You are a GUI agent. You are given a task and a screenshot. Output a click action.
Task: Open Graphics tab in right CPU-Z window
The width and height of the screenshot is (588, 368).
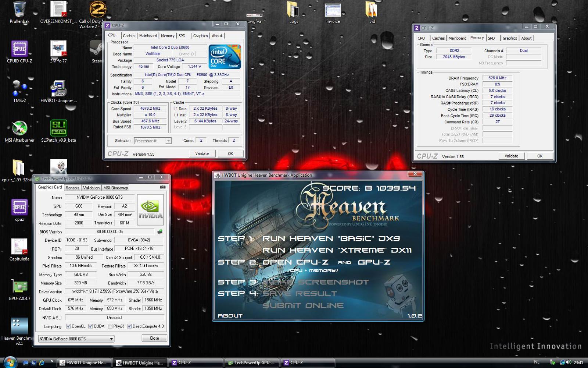[510, 38]
